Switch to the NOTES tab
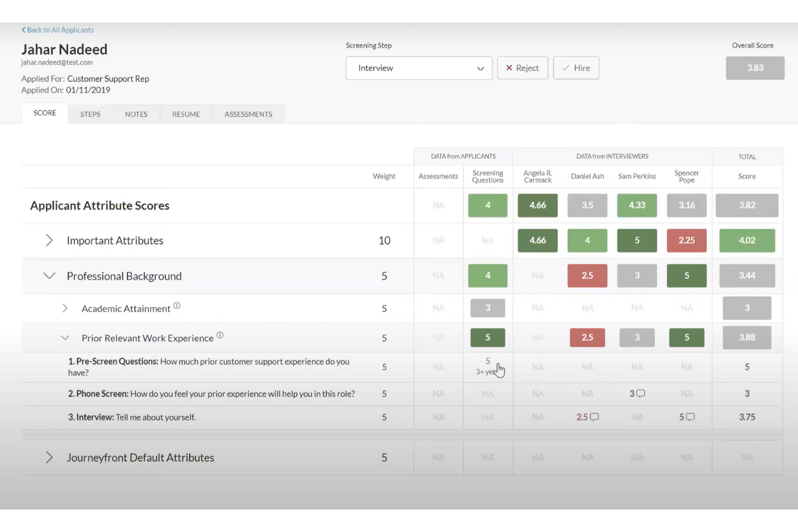 [136, 114]
